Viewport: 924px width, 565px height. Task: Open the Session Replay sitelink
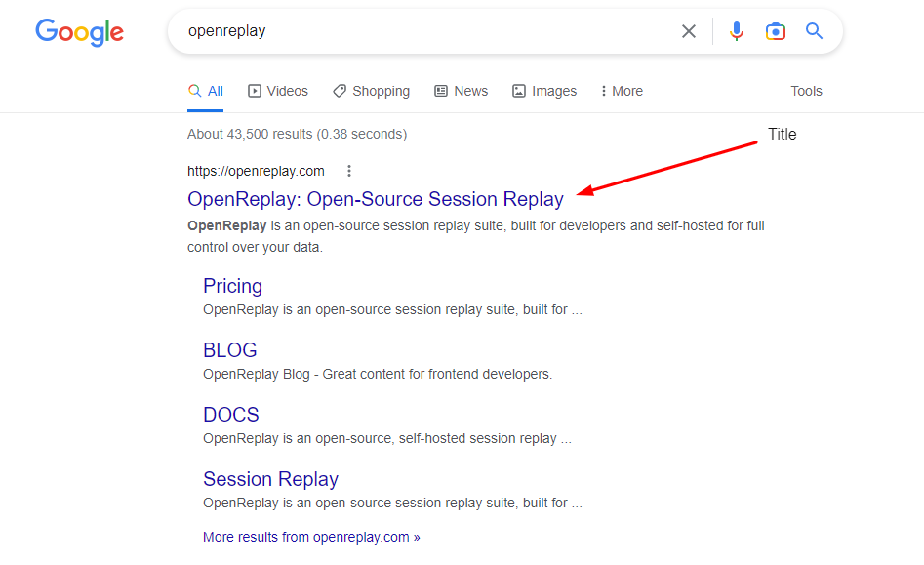point(271,479)
